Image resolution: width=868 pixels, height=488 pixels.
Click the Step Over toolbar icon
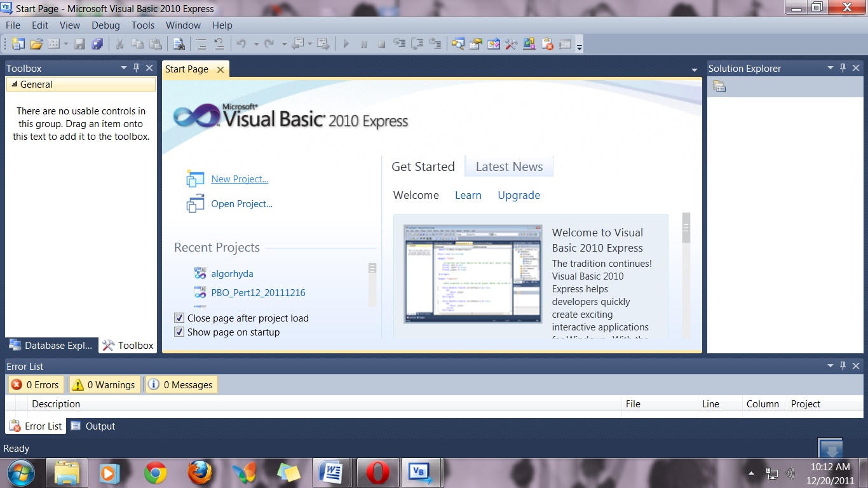coord(417,44)
